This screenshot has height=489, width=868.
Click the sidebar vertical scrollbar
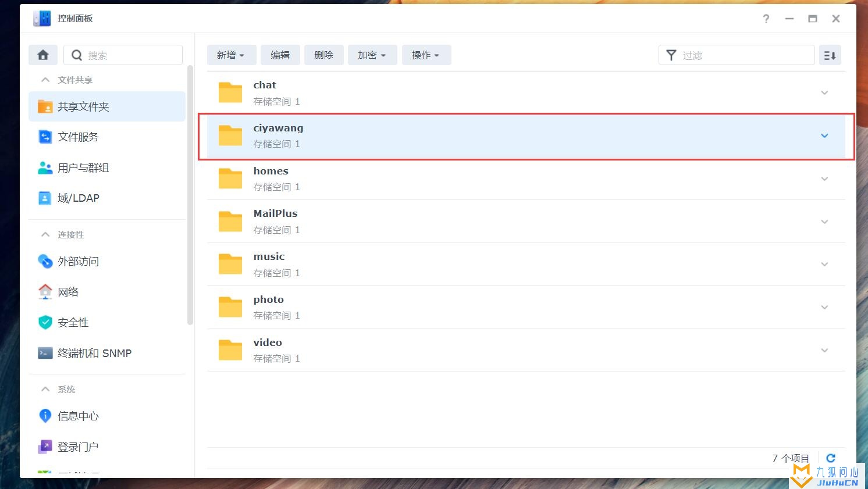190,195
